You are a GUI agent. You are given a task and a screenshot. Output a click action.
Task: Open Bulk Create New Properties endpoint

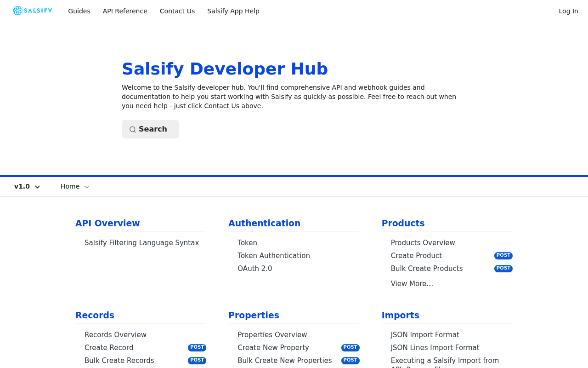click(285, 361)
